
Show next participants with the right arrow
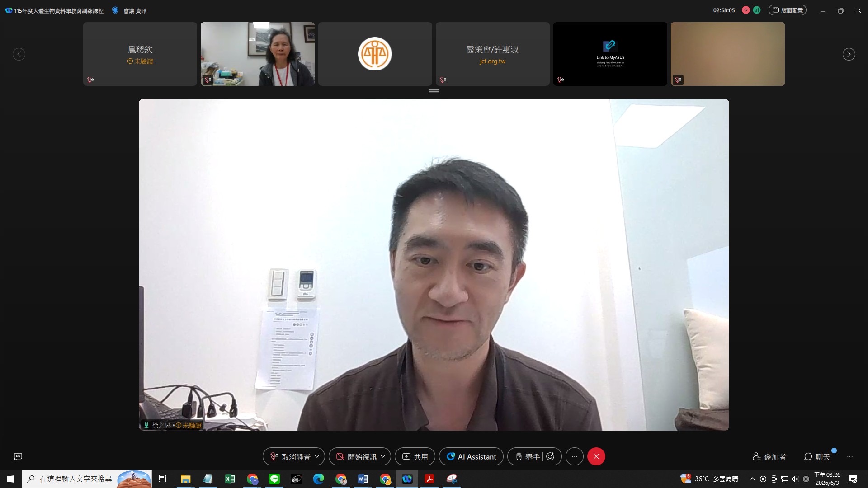(x=849, y=54)
